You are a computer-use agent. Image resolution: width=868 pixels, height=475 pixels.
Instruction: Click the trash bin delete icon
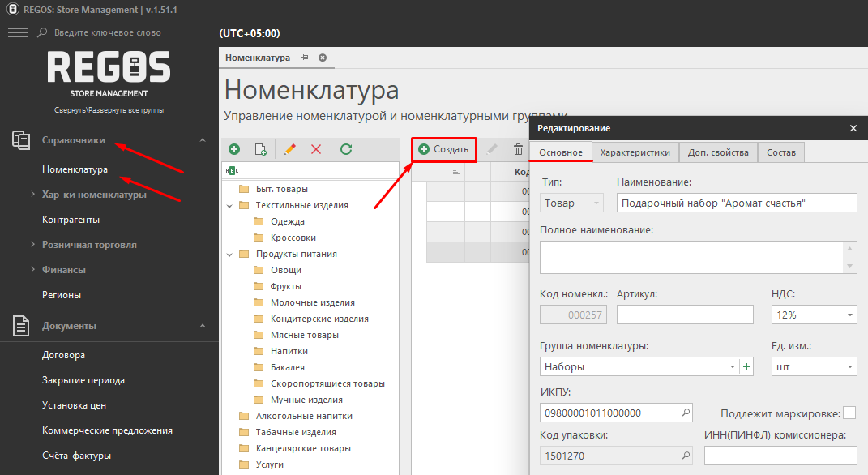pyautogui.click(x=518, y=149)
